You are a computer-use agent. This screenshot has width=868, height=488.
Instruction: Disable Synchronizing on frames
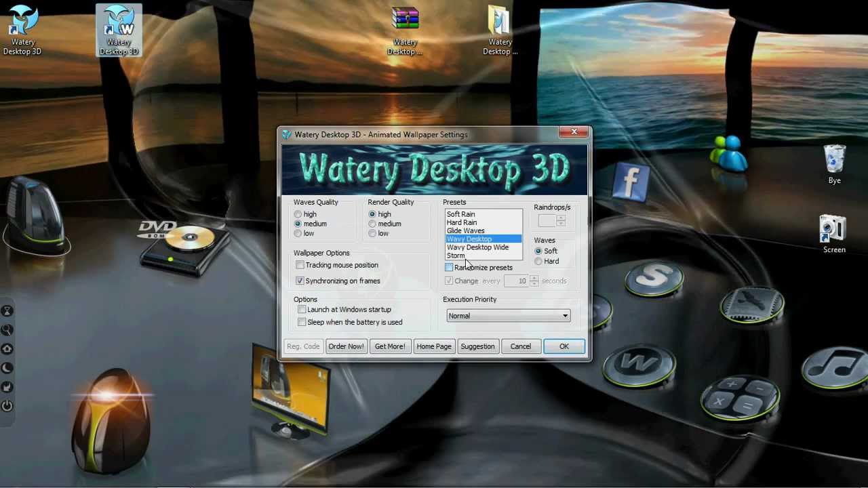click(x=300, y=281)
